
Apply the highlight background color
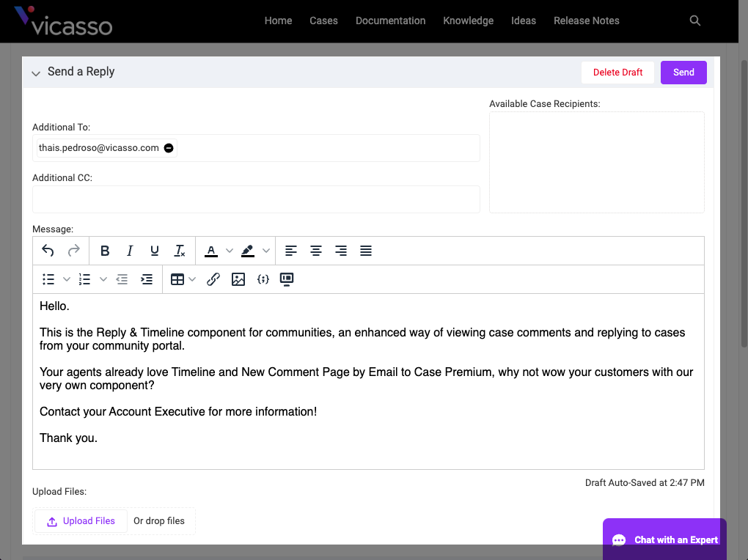pos(248,251)
